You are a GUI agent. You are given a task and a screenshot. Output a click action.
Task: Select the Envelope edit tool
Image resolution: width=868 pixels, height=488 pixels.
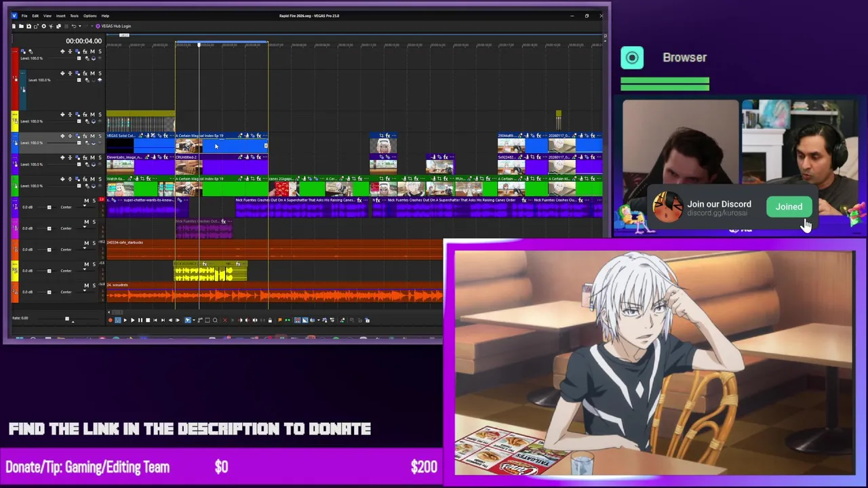[x=200, y=320]
